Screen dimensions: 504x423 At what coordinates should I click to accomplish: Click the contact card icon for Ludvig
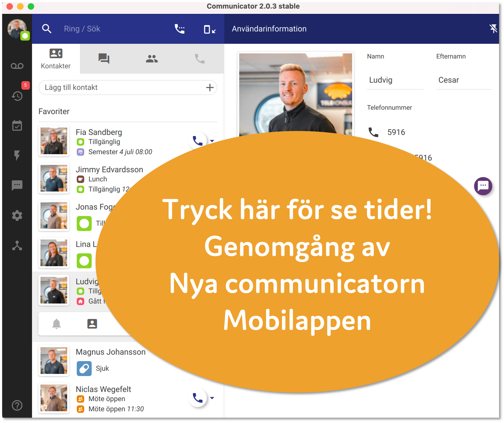pyautogui.click(x=92, y=324)
